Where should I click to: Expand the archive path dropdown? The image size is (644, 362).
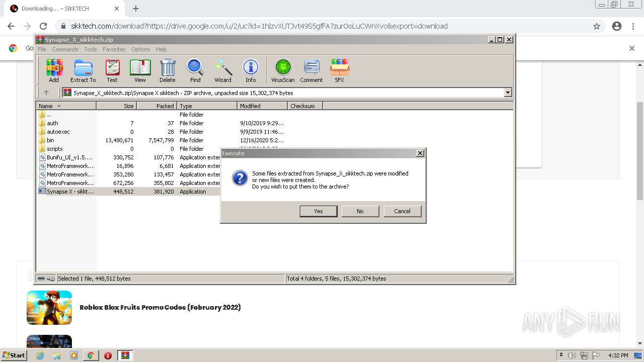(508, 93)
